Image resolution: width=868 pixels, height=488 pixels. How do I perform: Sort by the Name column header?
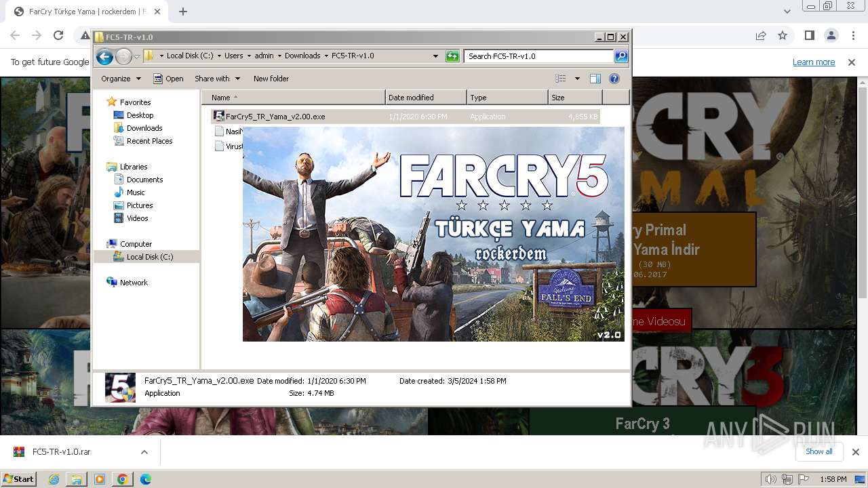[x=294, y=98]
